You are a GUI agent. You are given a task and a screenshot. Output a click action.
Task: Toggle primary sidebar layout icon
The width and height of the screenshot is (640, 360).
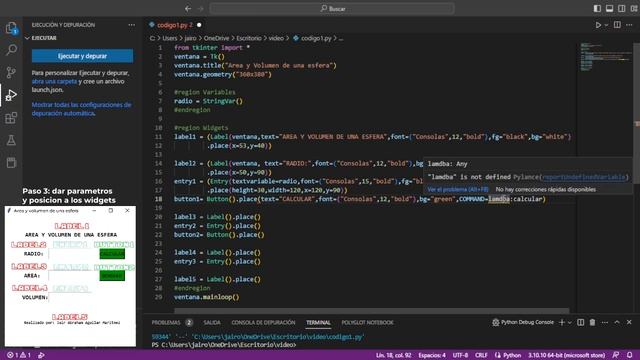pyautogui.click(x=597, y=9)
